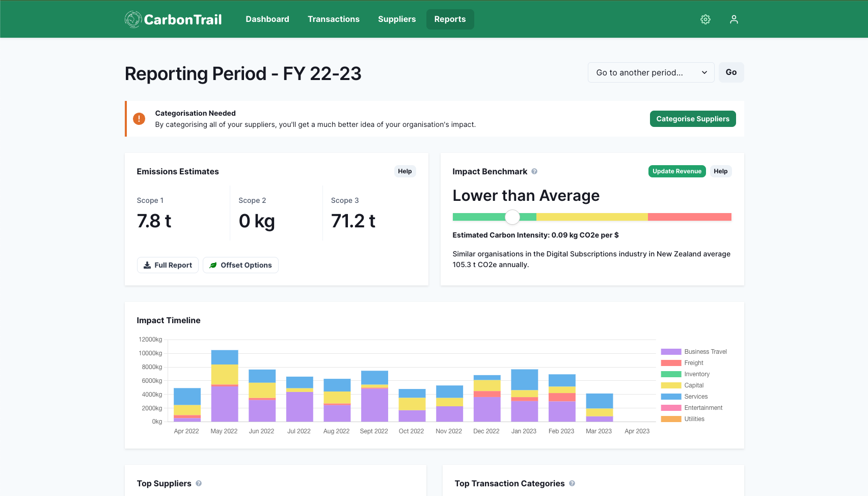
Task: Click the 'Lower than Average' heading
Action: [526, 196]
